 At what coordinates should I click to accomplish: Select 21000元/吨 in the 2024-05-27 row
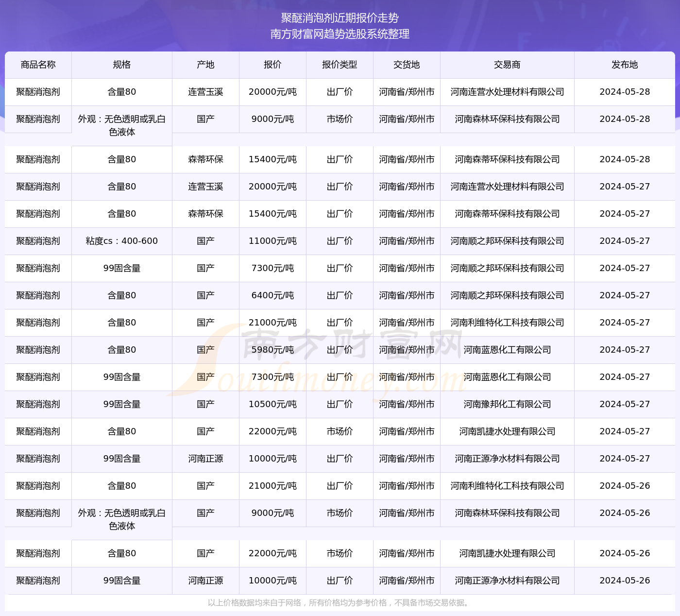point(272,323)
